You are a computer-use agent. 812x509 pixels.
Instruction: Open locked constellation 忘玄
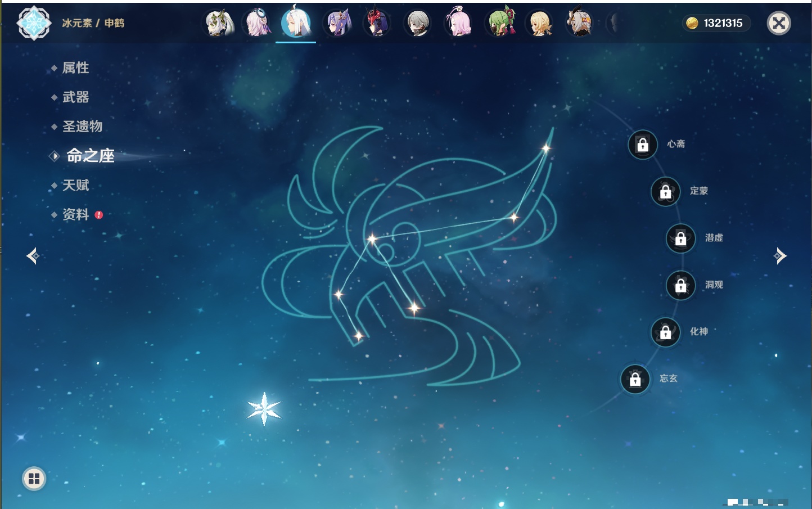(635, 379)
